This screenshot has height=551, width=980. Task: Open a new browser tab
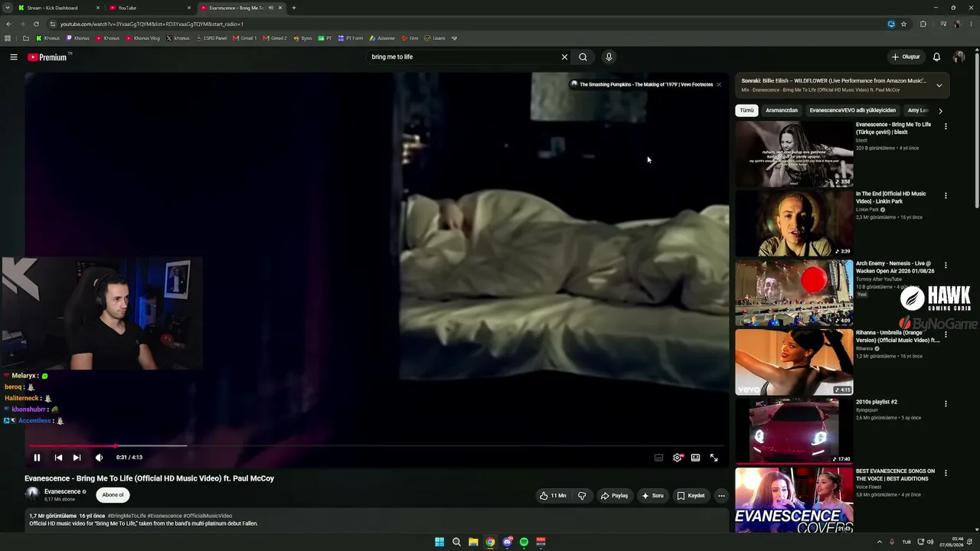tap(294, 8)
